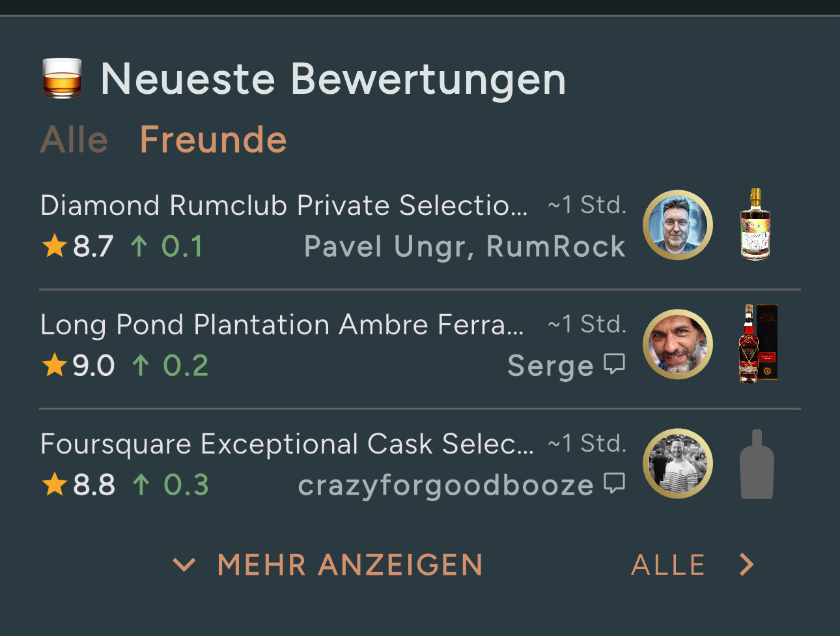Screen dimensions: 840x636
Task: Open Pavel Ungr's profile avatar
Action: (677, 225)
